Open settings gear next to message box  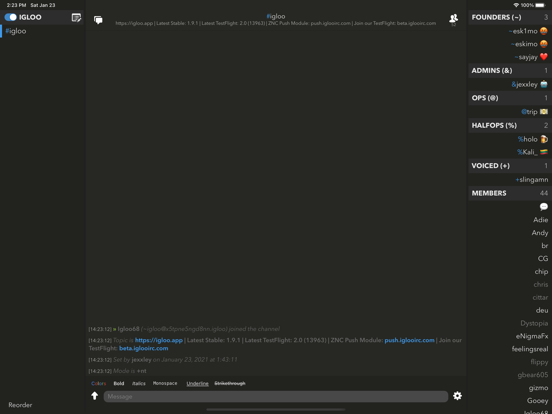point(457,396)
